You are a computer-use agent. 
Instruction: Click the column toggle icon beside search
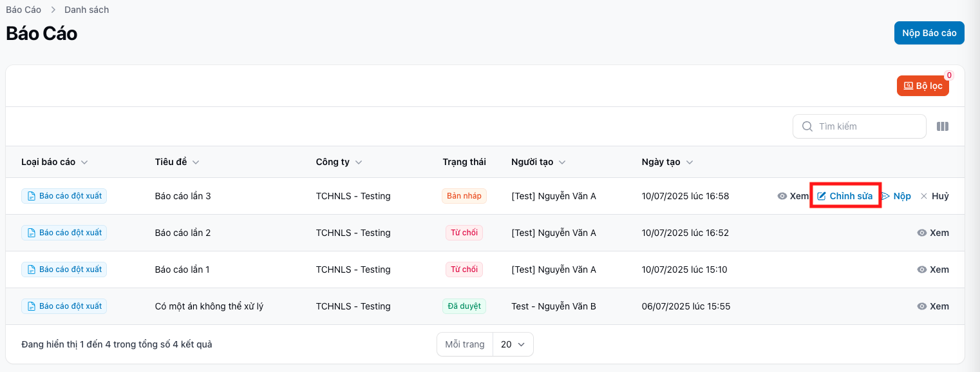pos(942,126)
